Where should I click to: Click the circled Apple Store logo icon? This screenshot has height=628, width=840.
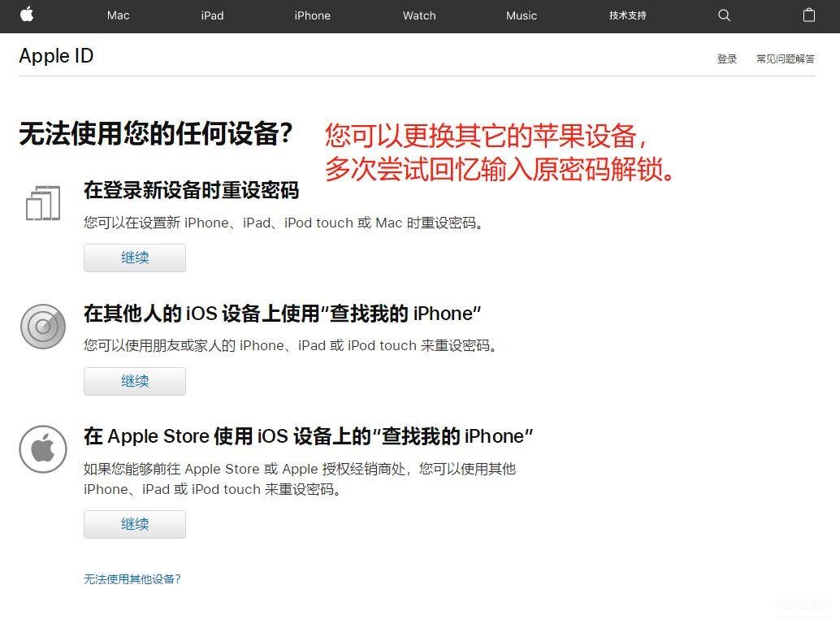(43, 449)
